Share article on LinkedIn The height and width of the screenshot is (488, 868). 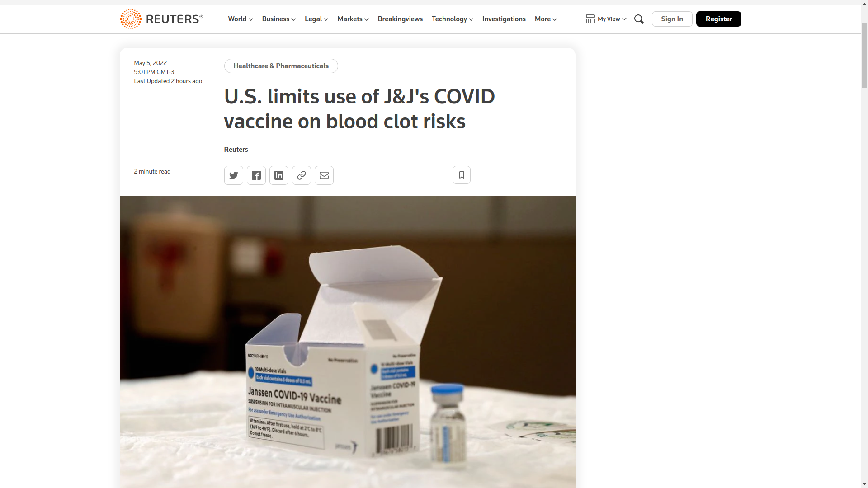(x=278, y=175)
